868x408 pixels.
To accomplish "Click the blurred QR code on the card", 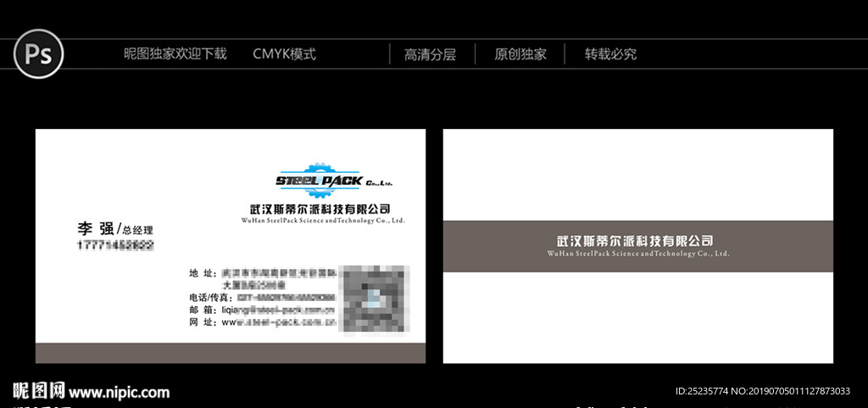I will (x=374, y=299).
